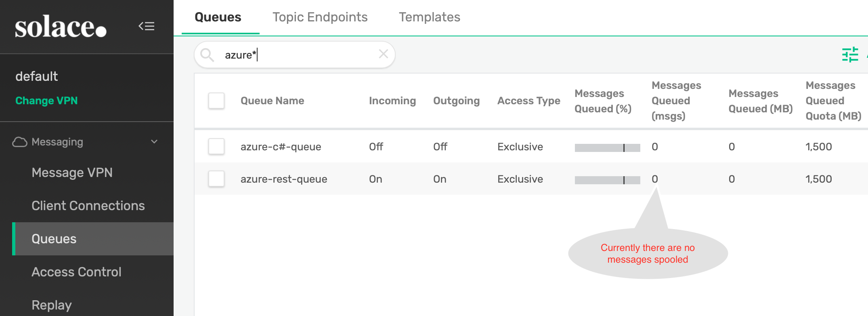Sort by the Queue Name column
The height and width of the screenshot is (316, 868).
(272, 101)
